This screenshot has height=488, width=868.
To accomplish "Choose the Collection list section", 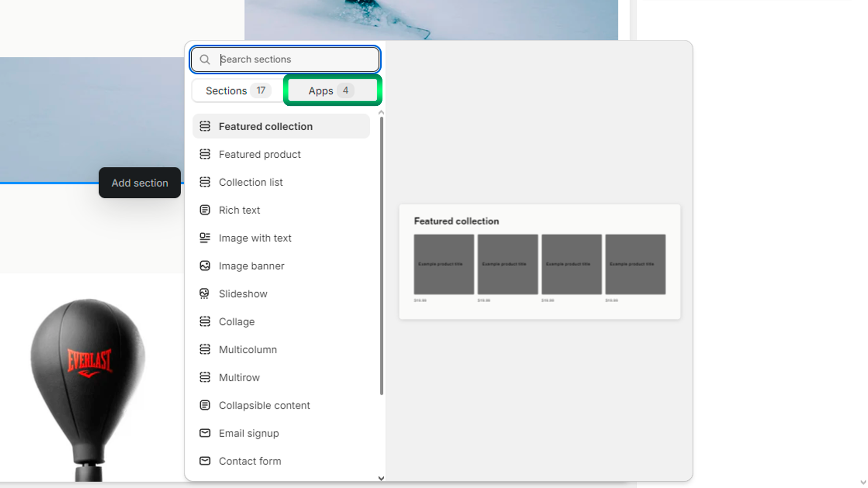I will (250, 183).
